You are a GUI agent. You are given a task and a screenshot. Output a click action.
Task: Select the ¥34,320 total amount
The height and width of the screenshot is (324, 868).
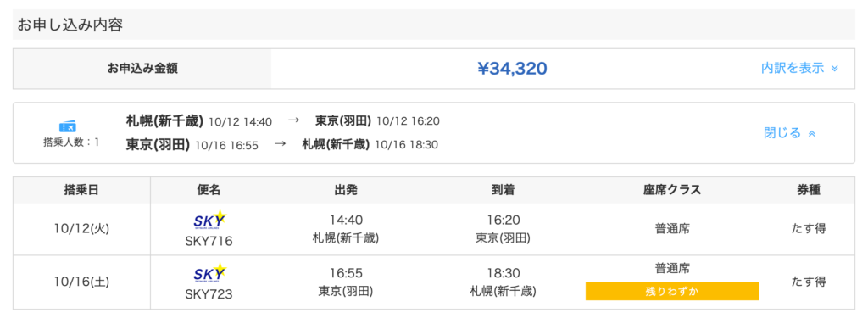pos(512,68)
